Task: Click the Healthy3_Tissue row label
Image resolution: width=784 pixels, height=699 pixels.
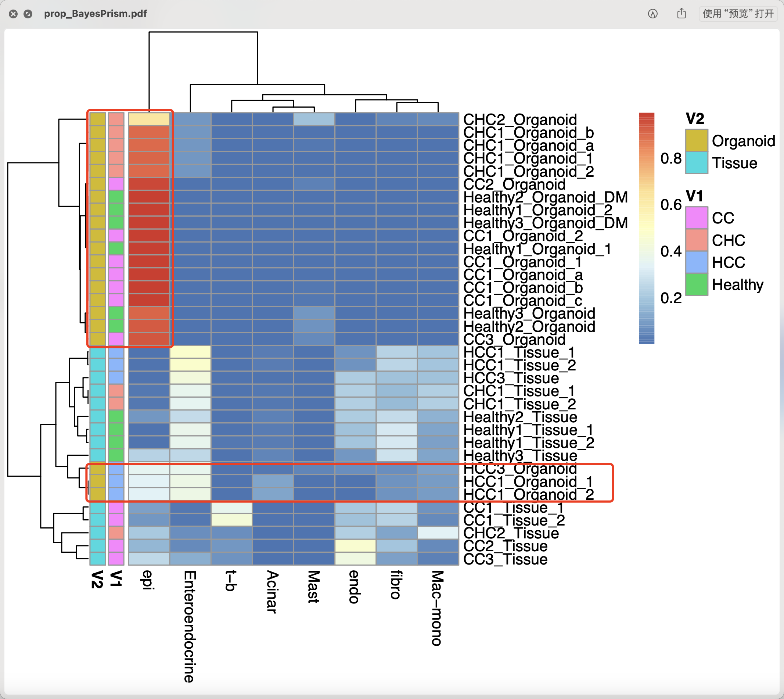Action: coord(520,456)
